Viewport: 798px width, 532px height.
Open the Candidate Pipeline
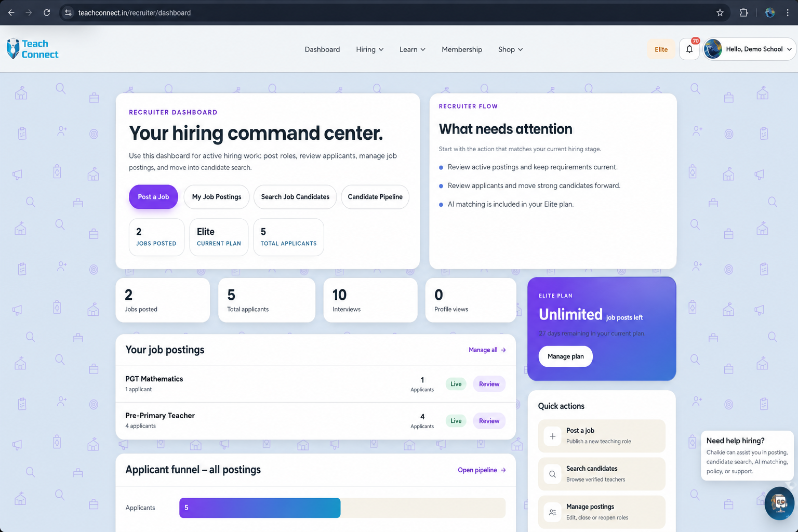[375, 197]
